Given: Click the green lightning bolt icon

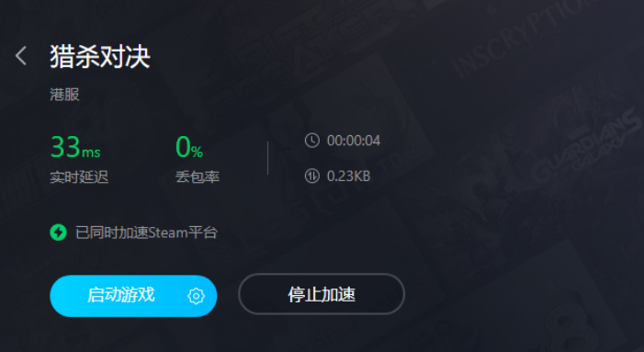Looking at the screenshot, I should click(58, 233).
